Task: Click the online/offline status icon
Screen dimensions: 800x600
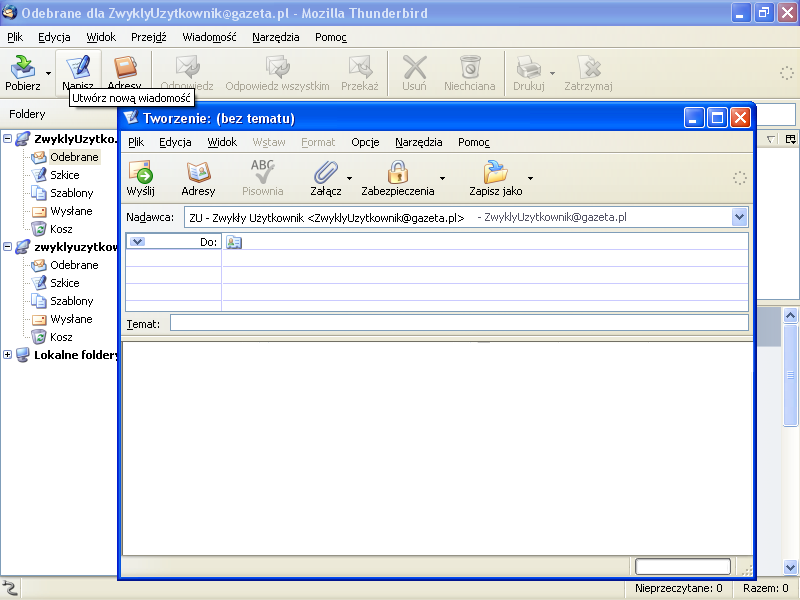Action: point(10,588)
